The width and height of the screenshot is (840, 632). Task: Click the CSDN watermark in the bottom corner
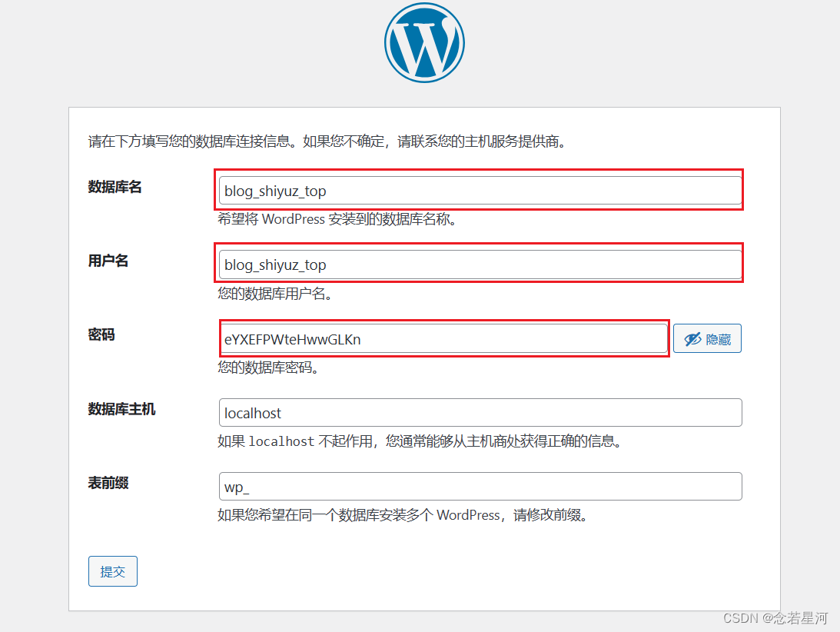[775, 618]
